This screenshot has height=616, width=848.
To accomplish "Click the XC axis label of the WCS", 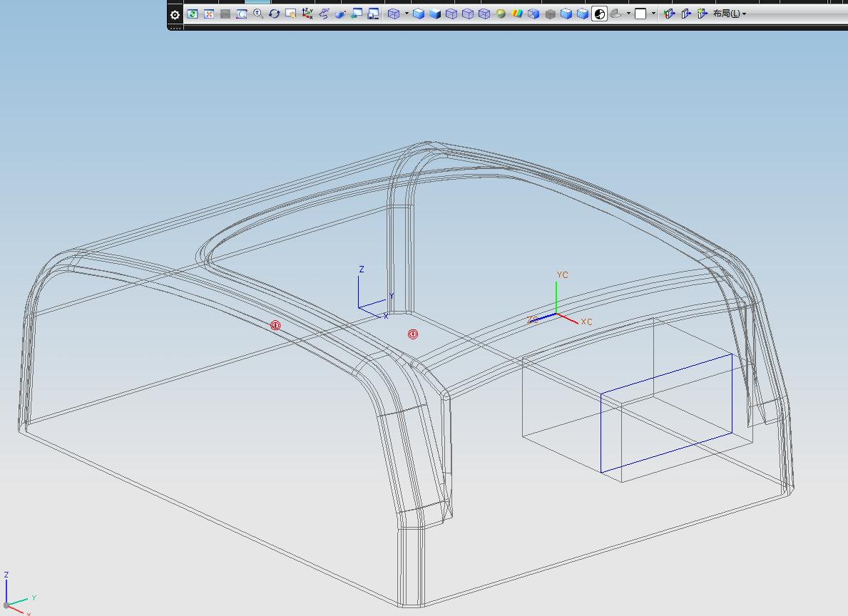I will pyautogui.click(x=586, y=322).
